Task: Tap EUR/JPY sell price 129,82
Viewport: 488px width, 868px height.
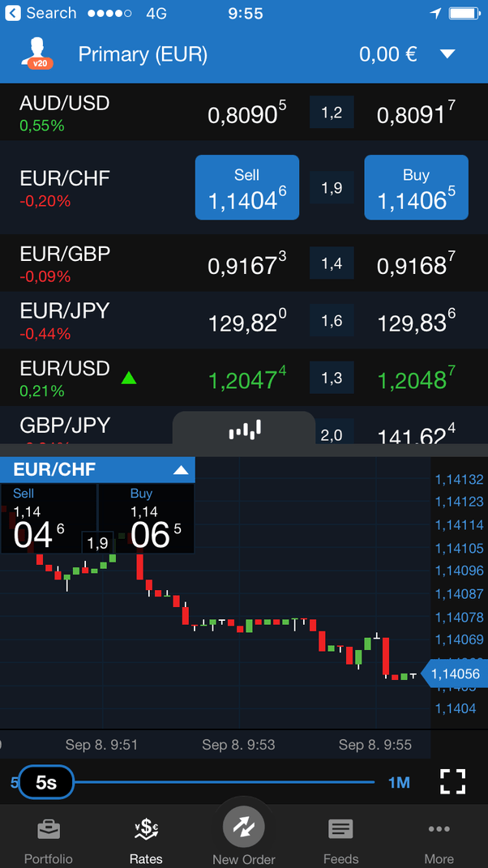Action: [247, 321]
